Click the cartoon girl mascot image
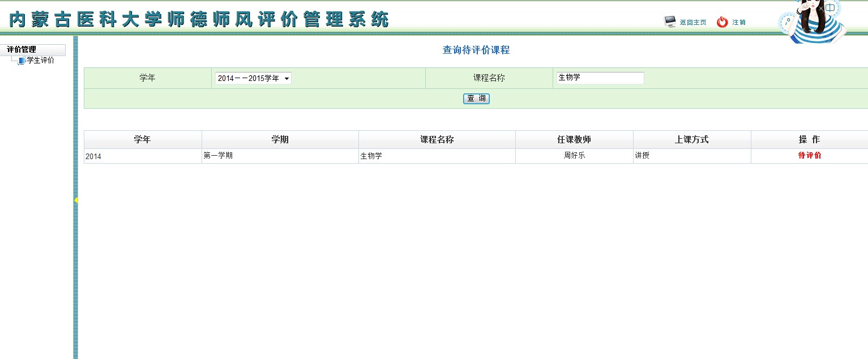868x359 pixels. [813, 22]
